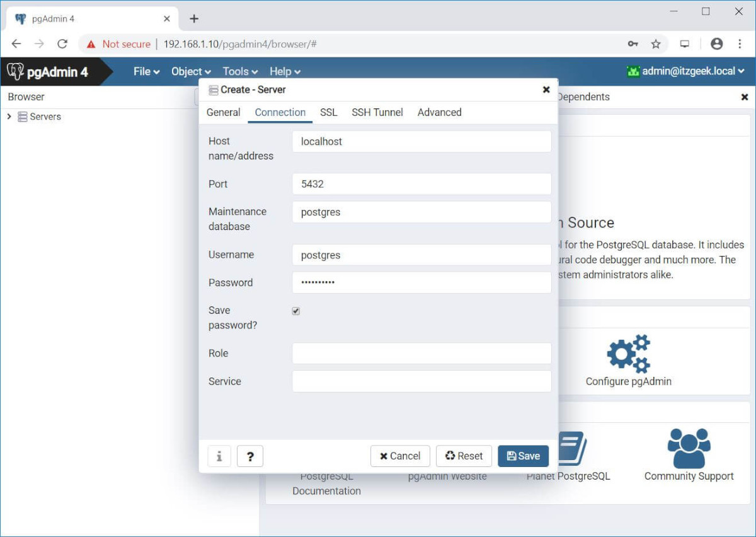Click the Save button
The width and height of the screenshot is (756, 537).
(523, 456)
